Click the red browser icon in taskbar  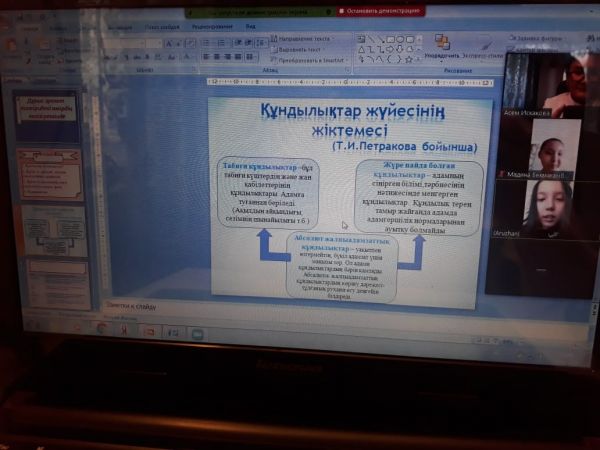click(123, 329)
